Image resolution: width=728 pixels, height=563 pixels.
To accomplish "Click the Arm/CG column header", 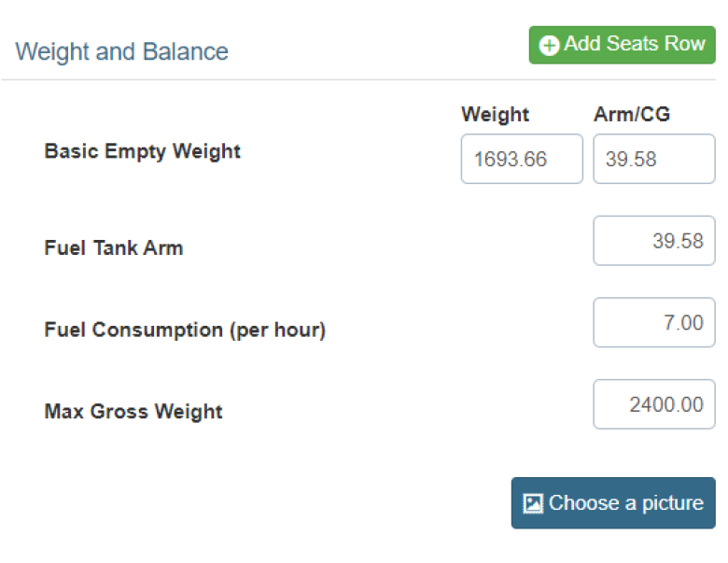I will tap(632, 114).
